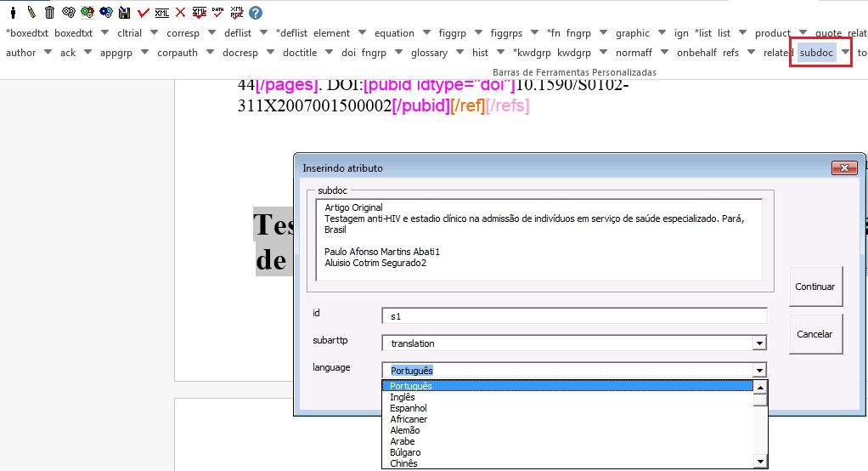The image size is (868, 471).
Task: Click the subdoc toolbar button
Action: 816,53
